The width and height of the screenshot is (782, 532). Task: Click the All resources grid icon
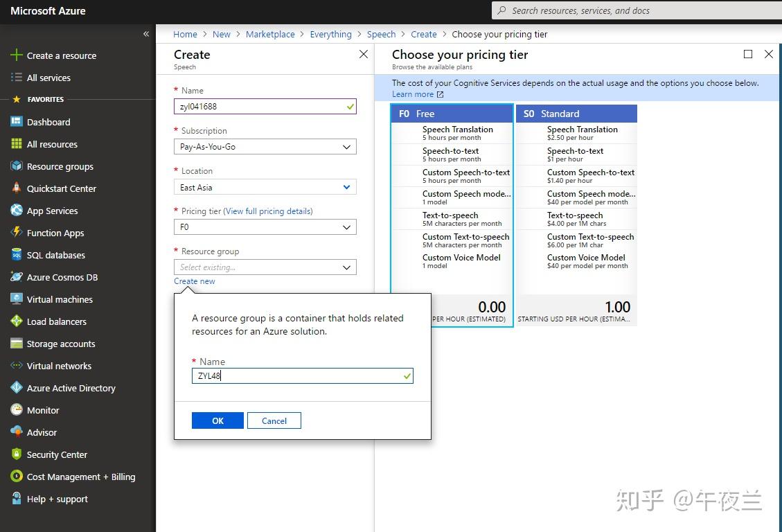[17, 144]
